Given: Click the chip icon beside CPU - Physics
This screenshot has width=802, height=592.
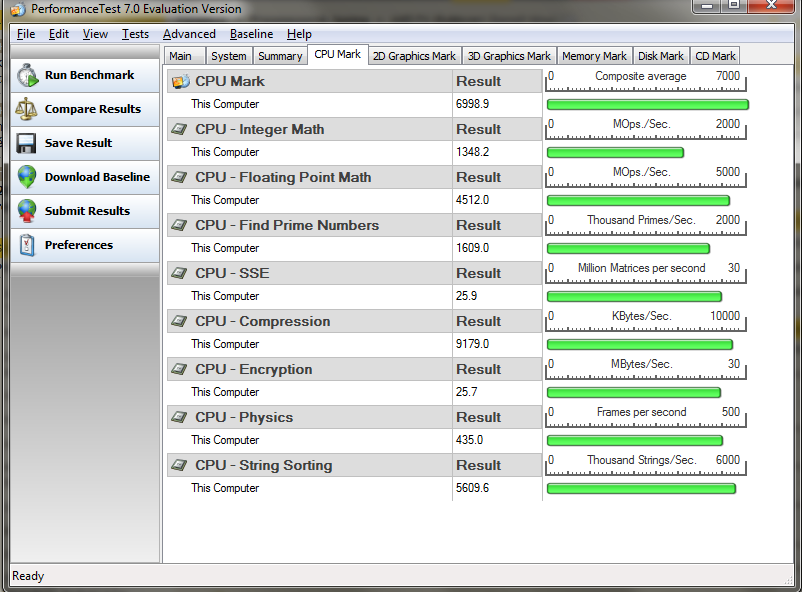Looking at the screenshot, I should 179,417.
